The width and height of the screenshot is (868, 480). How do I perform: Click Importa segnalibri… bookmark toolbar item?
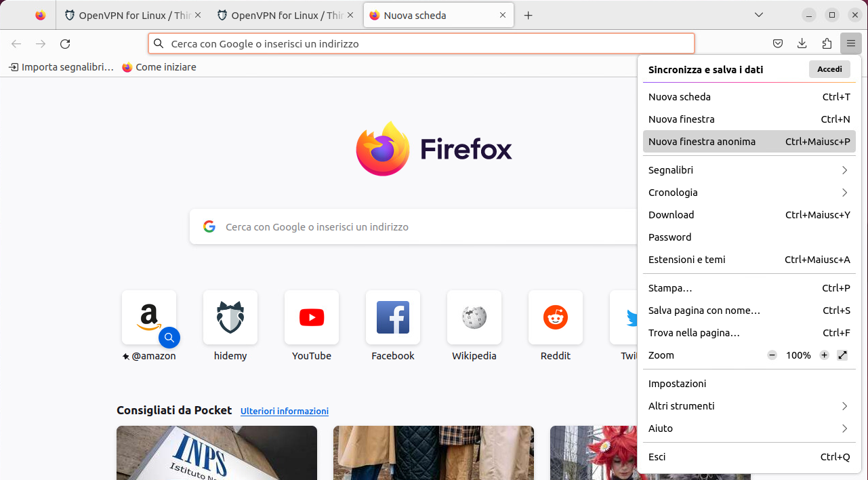pos(61,67)
